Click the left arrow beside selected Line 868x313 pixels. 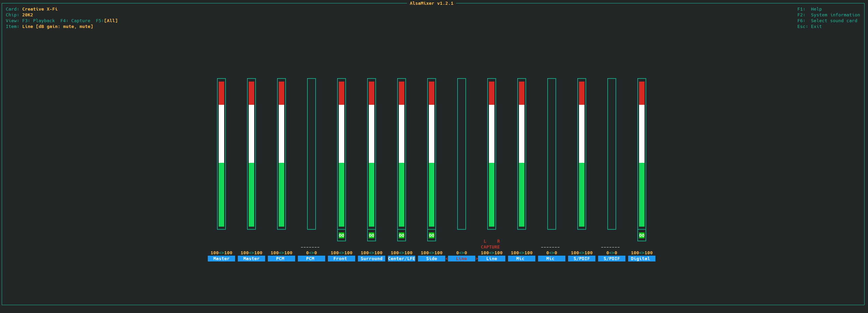coord(447,259)
